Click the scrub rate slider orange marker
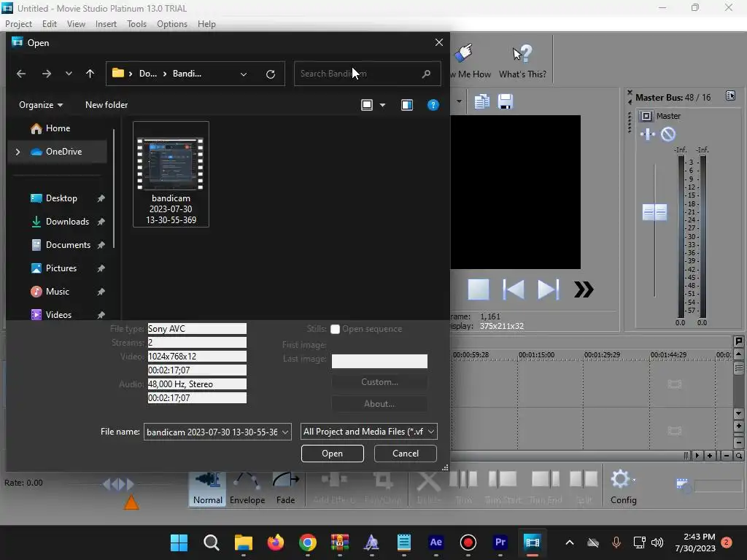The image size is (747, 560). 131,502
